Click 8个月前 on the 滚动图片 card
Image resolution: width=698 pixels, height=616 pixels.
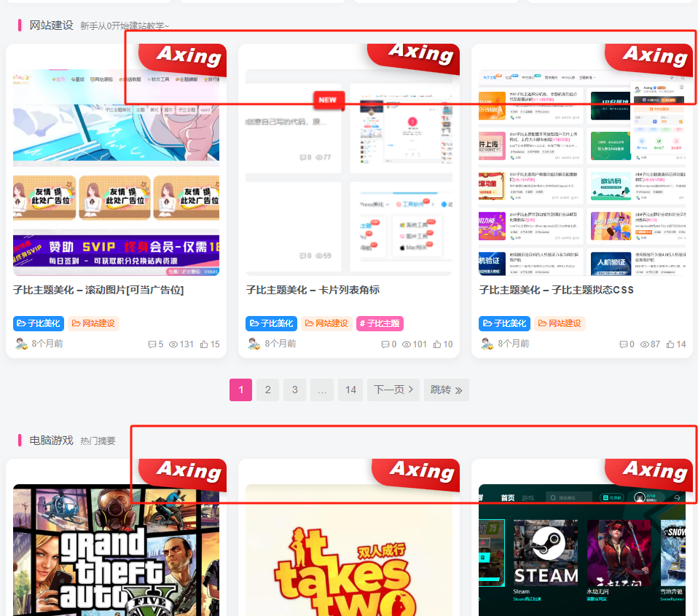pyautogui.click(x=47, y=344)
